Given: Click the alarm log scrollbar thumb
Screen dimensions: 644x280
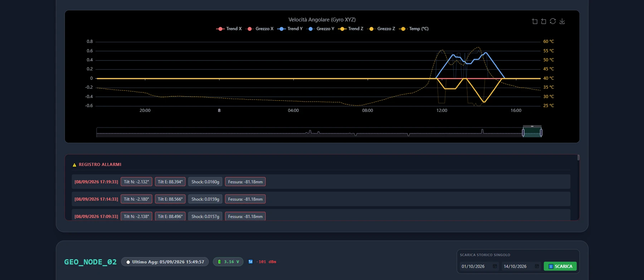Looking at the screenshot, I should click(x=578, y=157).
